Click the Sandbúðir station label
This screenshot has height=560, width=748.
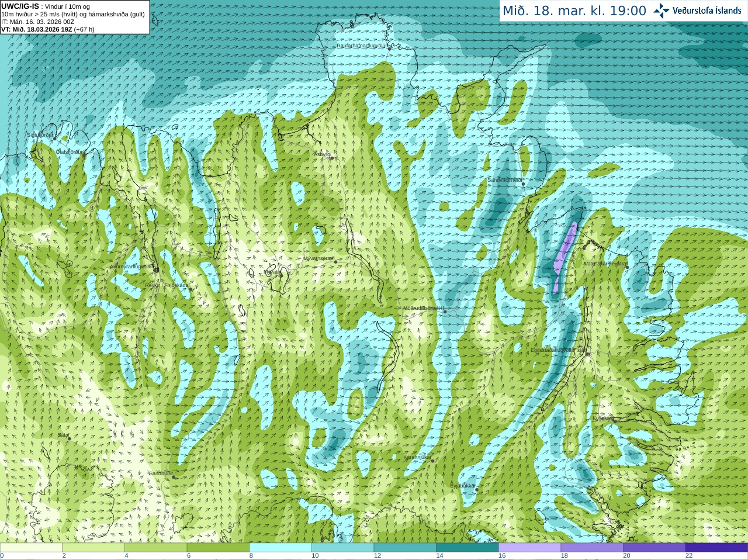(160, 473)
